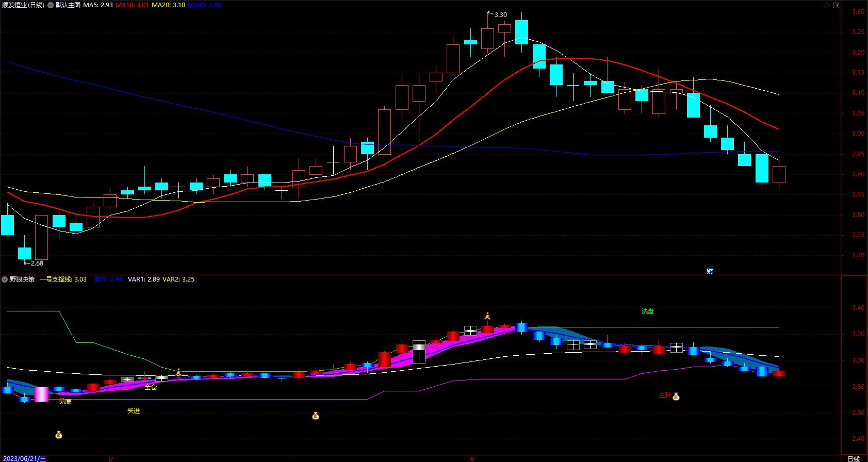Click the 3.30 high price annotation
The height and width of the screenshot is (462, 868).
tap(501, 15)
